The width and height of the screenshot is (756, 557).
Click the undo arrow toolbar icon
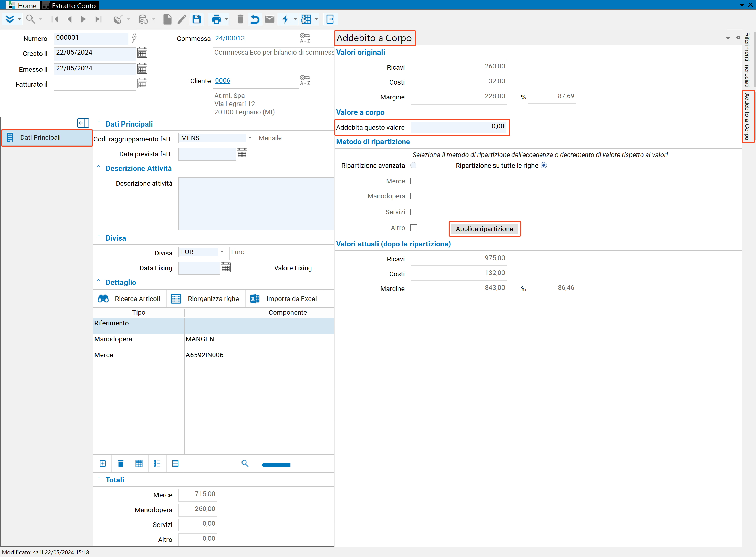coord(255,19)
